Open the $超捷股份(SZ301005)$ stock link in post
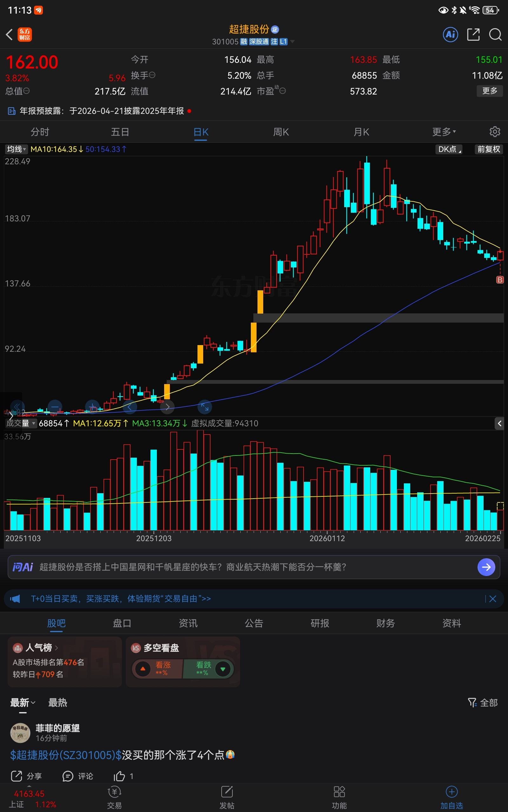This screenshot has width=508, height=812. click(66, 755)
